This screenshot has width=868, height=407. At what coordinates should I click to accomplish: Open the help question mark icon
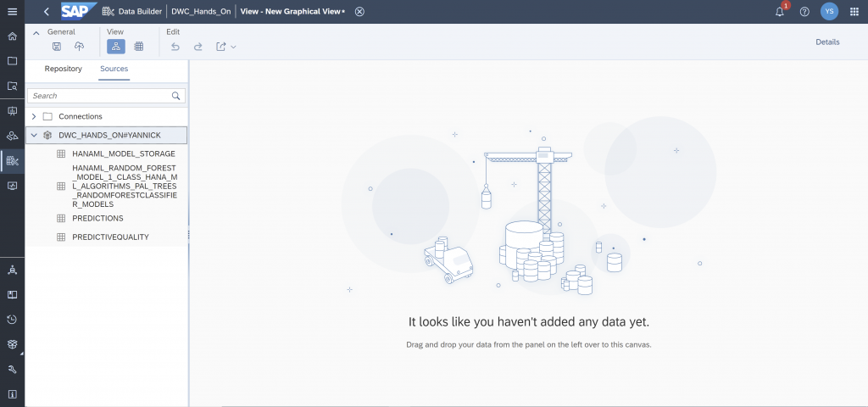[x=804, y=12]
